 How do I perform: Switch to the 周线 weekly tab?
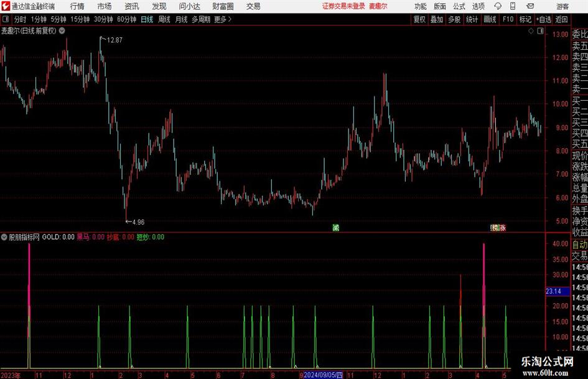coord(164,19)
